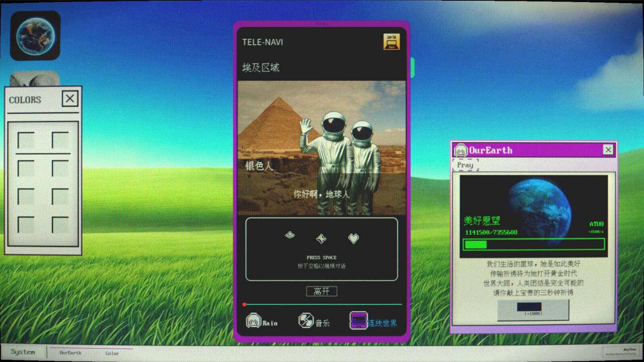
Task: Select OurEarth in the taskbar
Action: point(71,353)
